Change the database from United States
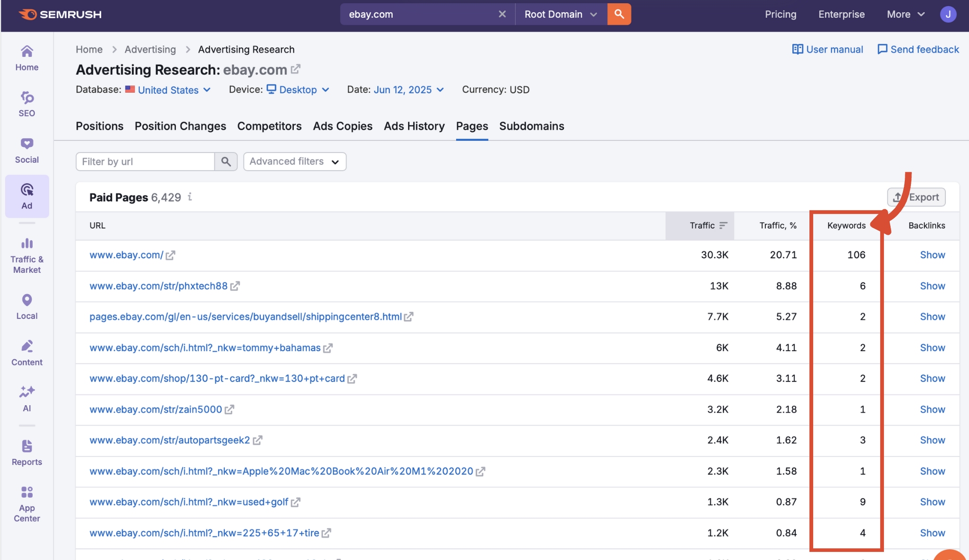This screenshot has height=560, width=969. 168,90
